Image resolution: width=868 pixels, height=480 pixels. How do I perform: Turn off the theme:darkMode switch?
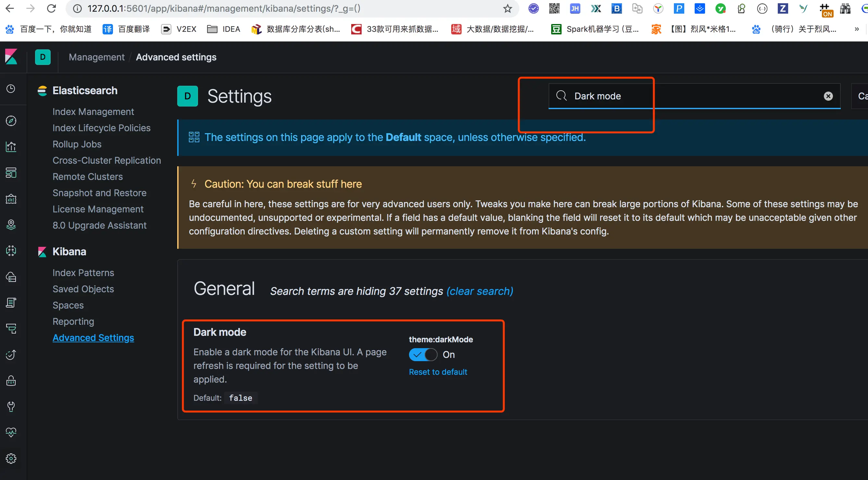pyautogui.click(x=423, y=355)
